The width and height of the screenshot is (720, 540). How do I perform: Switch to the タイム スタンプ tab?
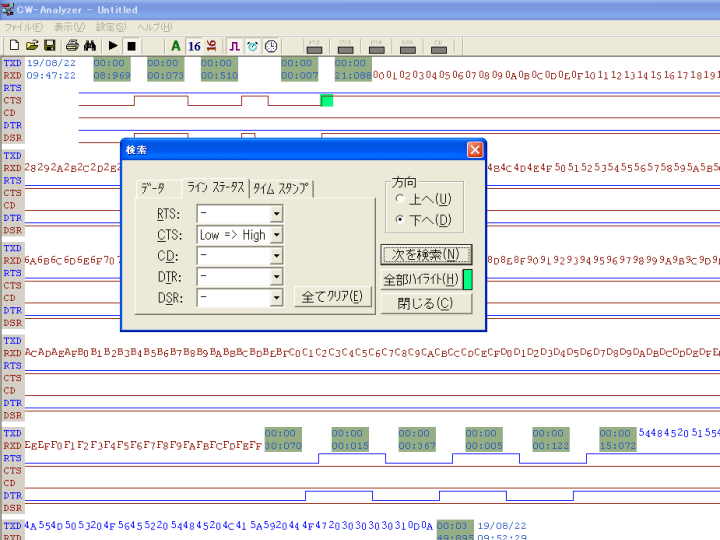coord(281,188)
